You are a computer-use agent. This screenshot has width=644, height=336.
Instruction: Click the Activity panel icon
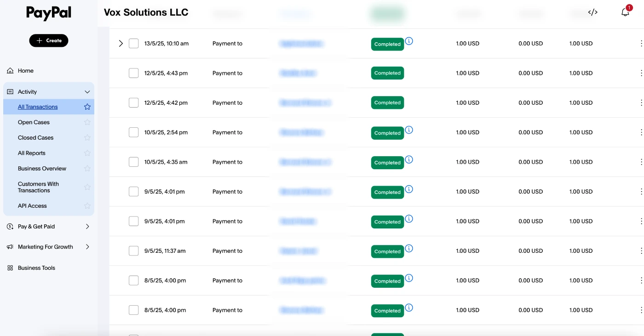[x=10, y=91]
